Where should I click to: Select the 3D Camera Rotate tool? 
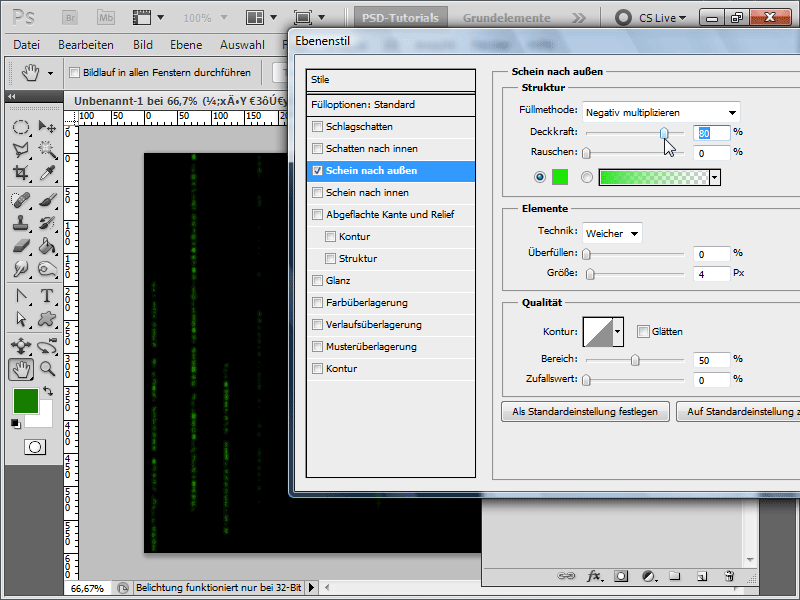click(x=47, y=346)
